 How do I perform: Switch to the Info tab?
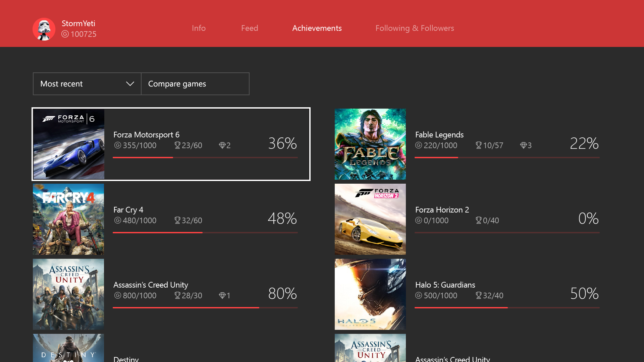pyautogui.click(x=199, y=28)
